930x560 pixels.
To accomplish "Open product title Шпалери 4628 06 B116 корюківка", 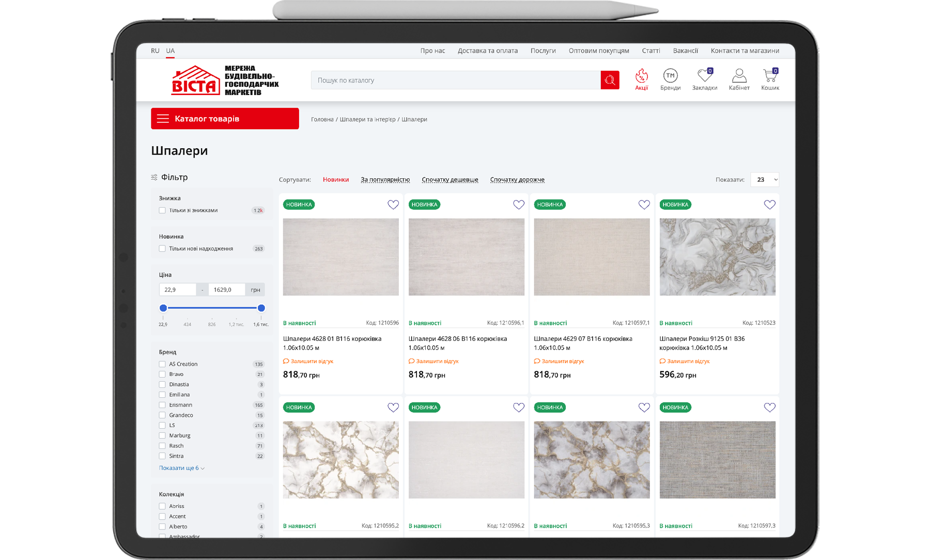I will 458,343.
